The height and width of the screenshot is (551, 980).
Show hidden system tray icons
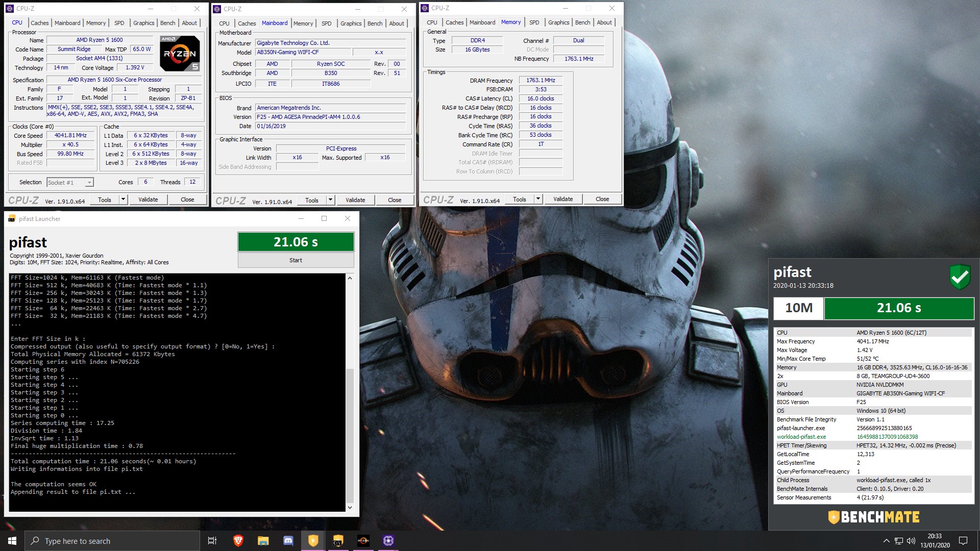pyautogui.click(x=886, y=541)
